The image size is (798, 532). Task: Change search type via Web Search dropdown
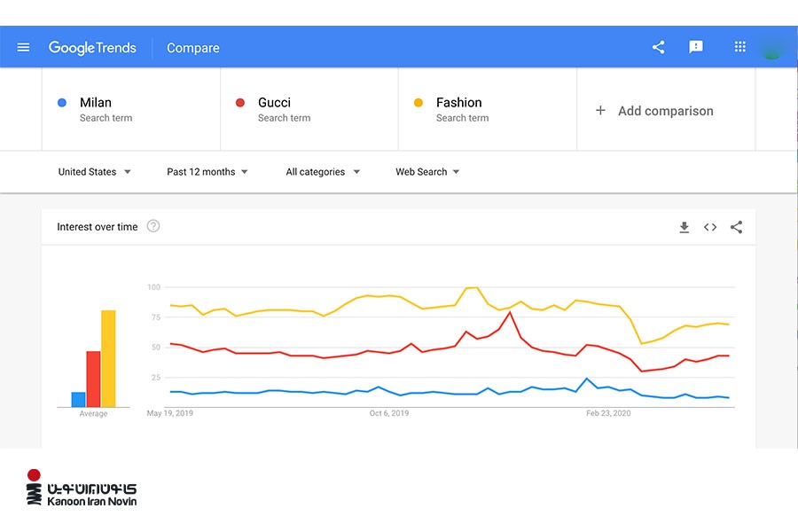pyautogui.click(x=426, y=171)
